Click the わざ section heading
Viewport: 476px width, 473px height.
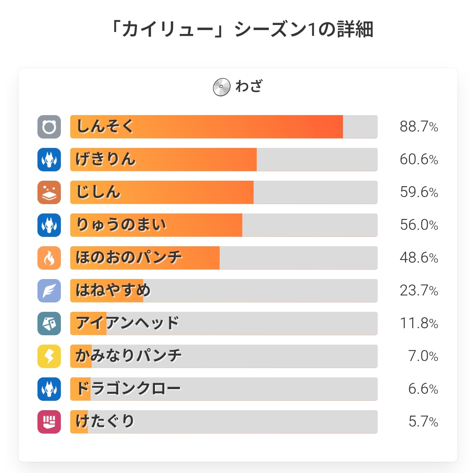[249, 86]
